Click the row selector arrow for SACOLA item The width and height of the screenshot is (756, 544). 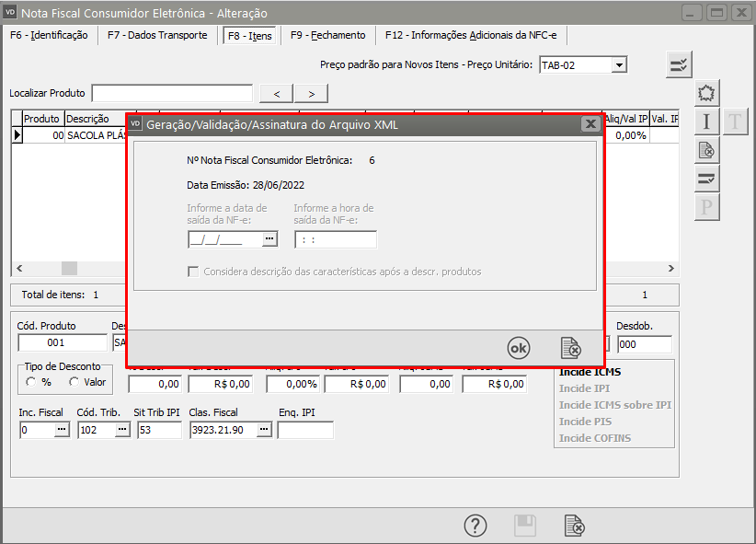click(17, 135)
